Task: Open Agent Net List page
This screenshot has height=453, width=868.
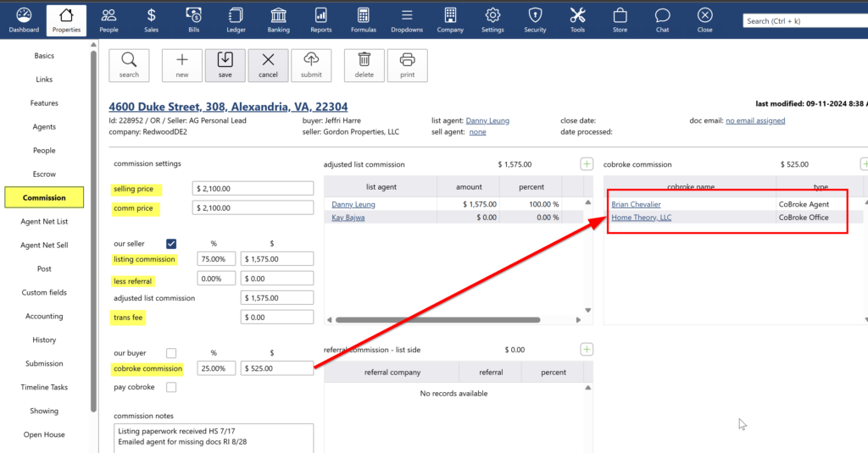Action: (x=44, y=221)
